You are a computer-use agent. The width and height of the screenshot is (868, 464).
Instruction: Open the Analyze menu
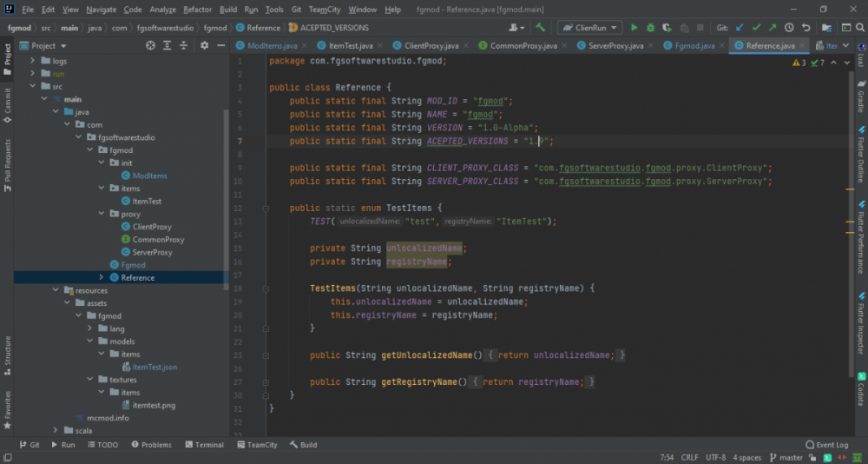[163, 10]
